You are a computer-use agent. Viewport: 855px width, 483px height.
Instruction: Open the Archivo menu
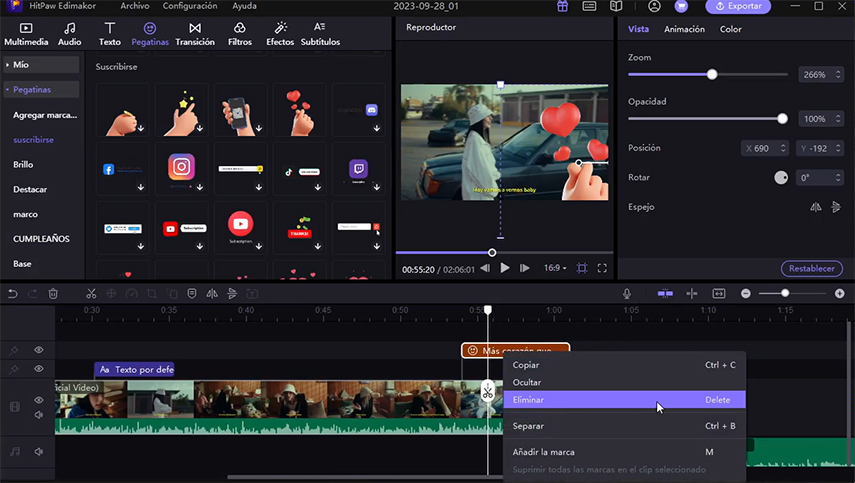135,6
